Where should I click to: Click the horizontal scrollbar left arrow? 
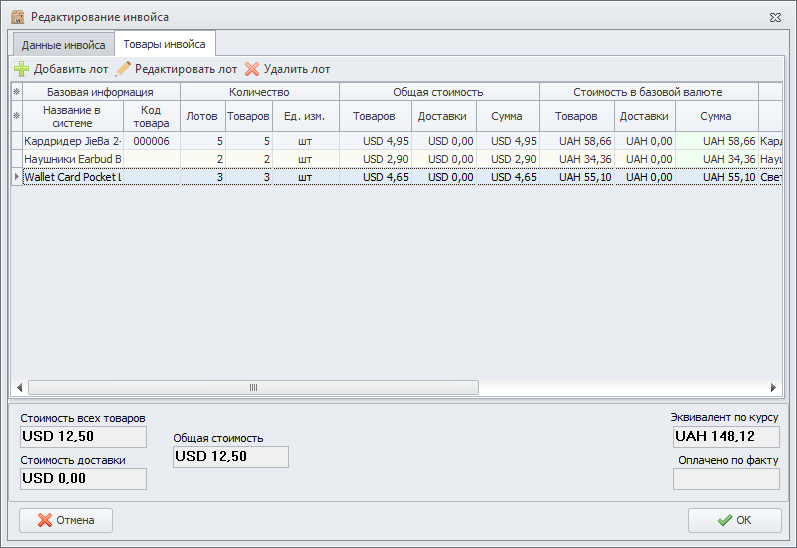19,388
